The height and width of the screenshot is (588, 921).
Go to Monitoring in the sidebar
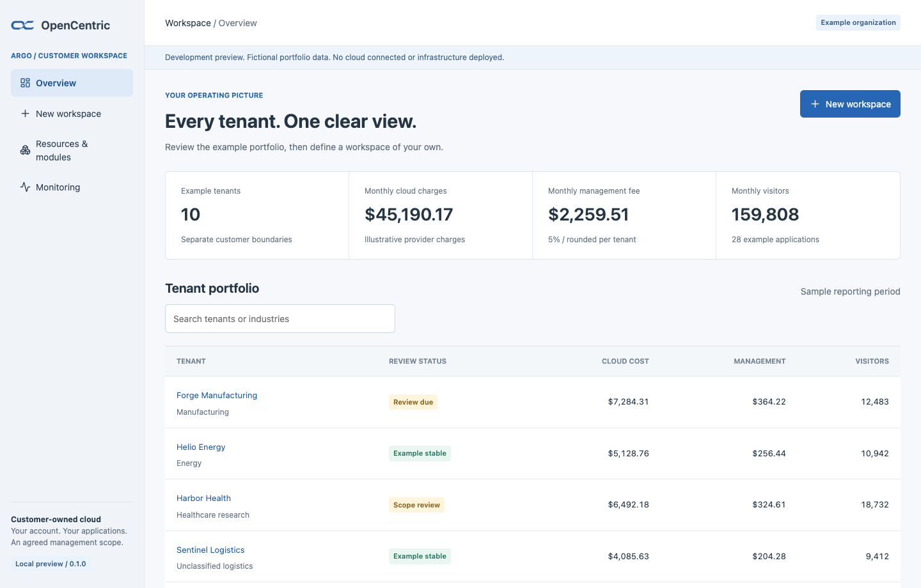[x=72, y=187]
